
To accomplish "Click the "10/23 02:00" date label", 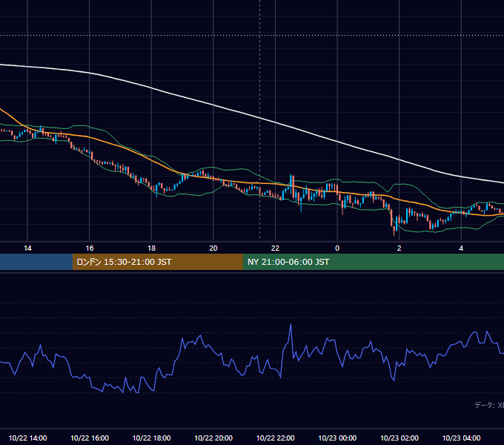I will coord(399,438).
